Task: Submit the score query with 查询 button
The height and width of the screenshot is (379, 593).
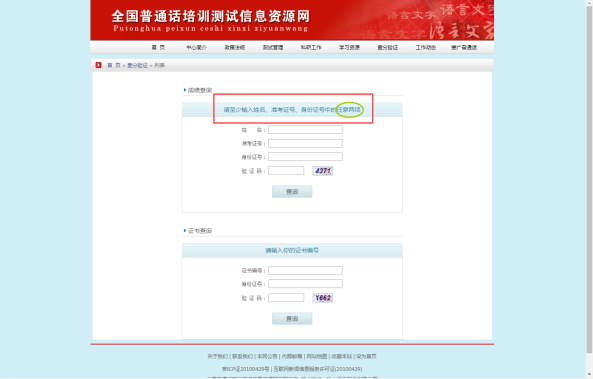Action: (292, 191)
